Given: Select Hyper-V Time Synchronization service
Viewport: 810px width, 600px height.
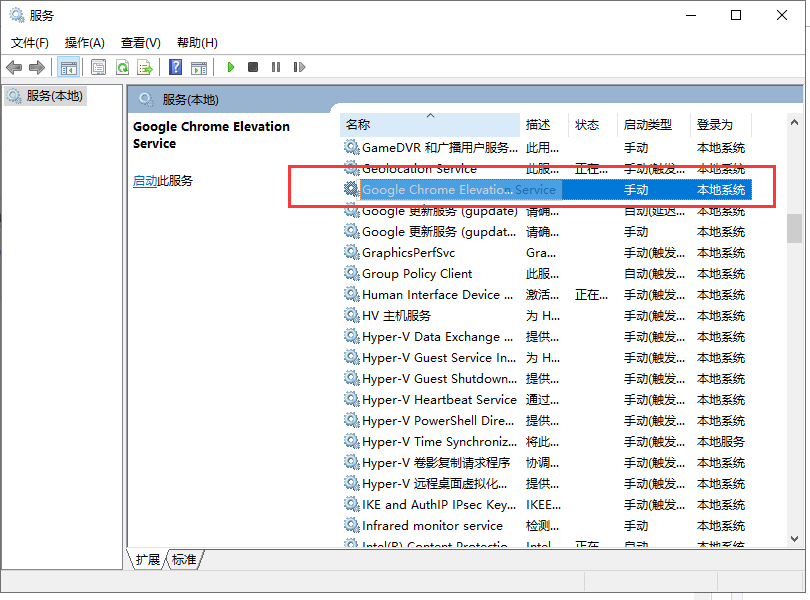Looking at the screenshot, I should pyautogui.click(x=547, y=442).
